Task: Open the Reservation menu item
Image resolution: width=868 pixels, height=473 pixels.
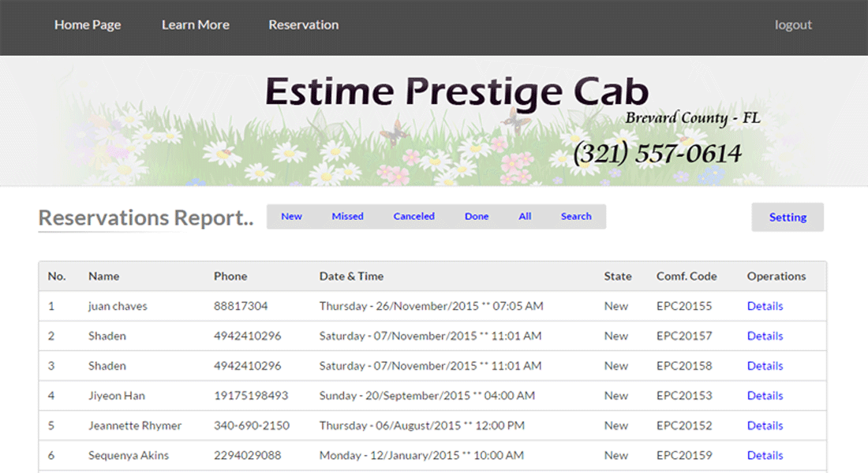Action: [303, 24]
